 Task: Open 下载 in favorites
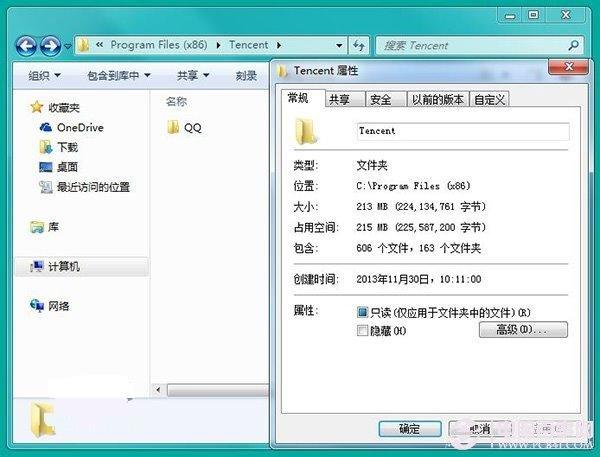point(67,147)
